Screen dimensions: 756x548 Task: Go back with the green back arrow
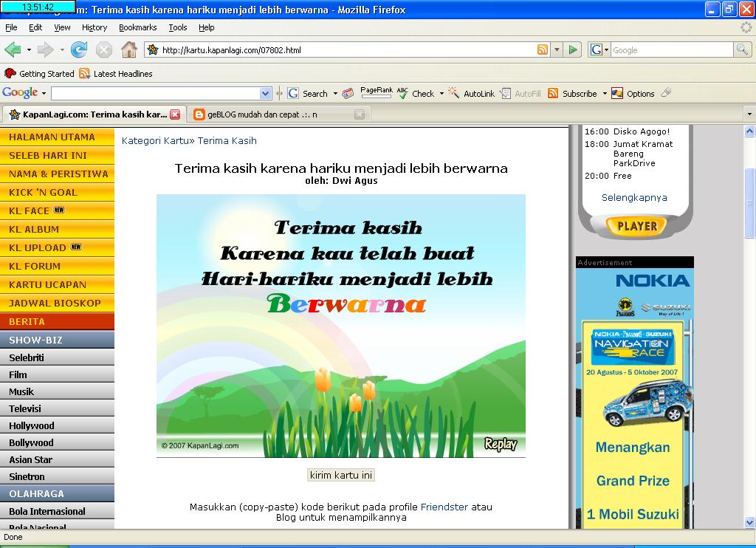coord(13,49)
